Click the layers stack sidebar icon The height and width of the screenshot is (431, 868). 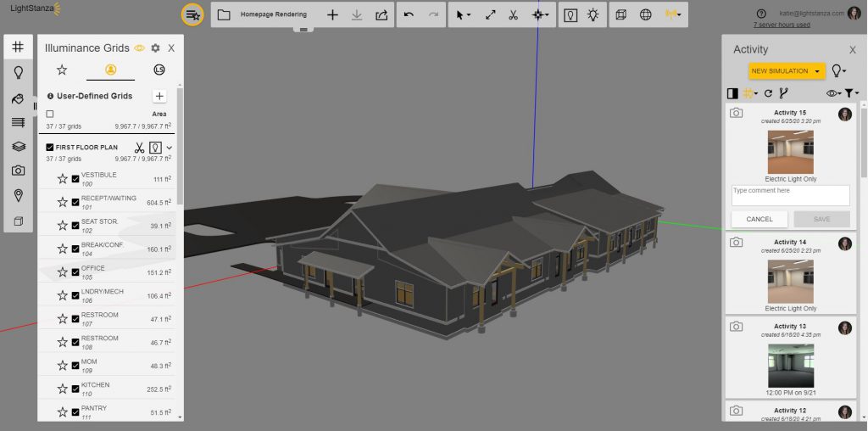pos(18,146)
